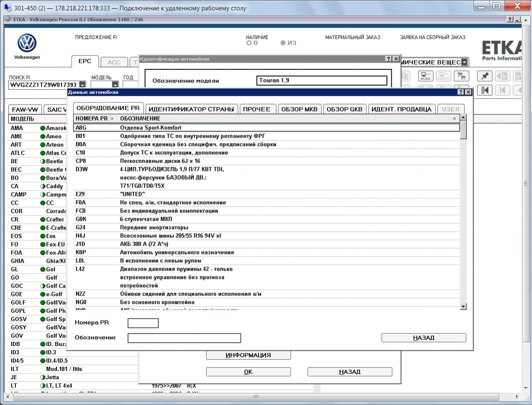Open the ОБЗОР GKB tab
Viewport: 532px width, 405px height.
point(344,109)
